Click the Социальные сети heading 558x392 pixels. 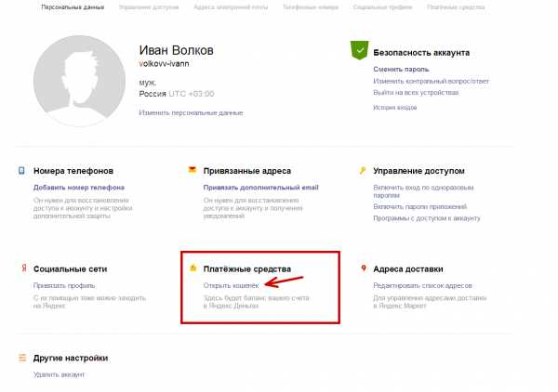(x=70, y=269)
